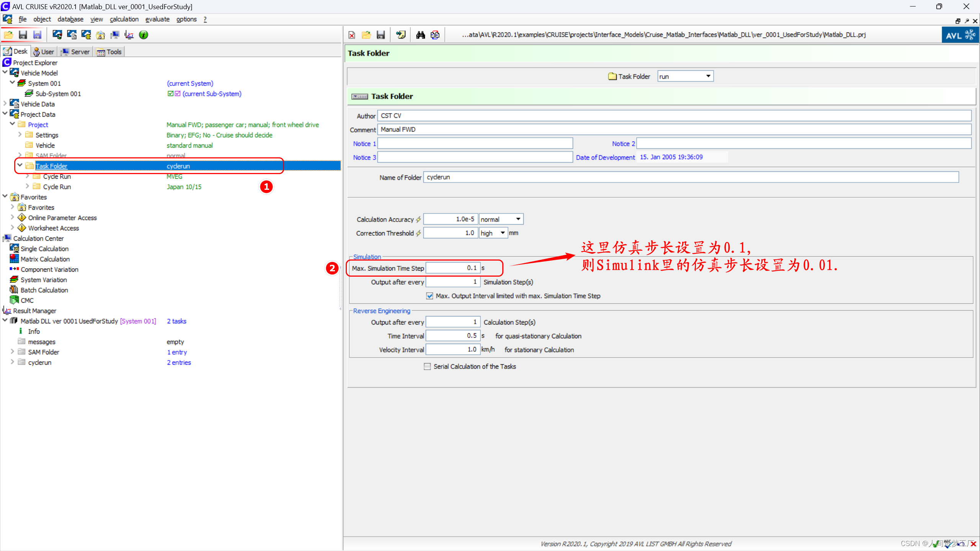Click the Result Manager chart toolbar icon
Screen dimensions: 980x551
pos(129,35)
